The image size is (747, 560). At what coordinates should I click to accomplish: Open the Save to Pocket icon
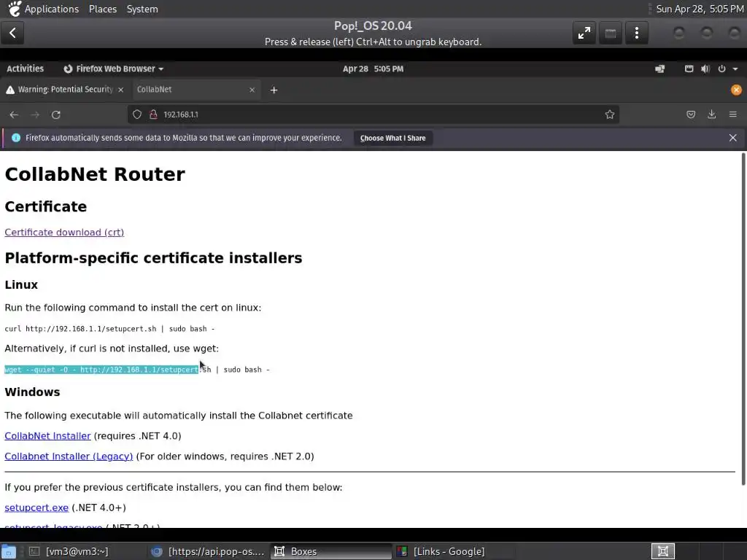(691, 114)
